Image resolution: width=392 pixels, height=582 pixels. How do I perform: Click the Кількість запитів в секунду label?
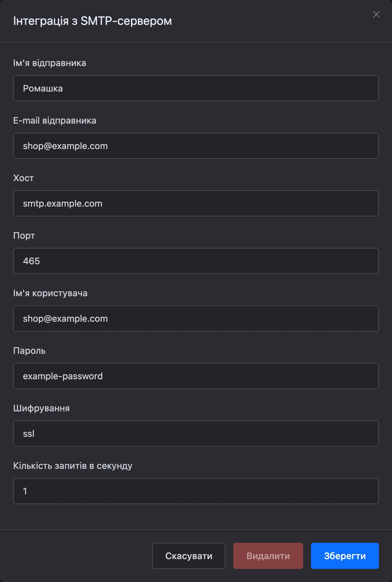click(73, 466)
